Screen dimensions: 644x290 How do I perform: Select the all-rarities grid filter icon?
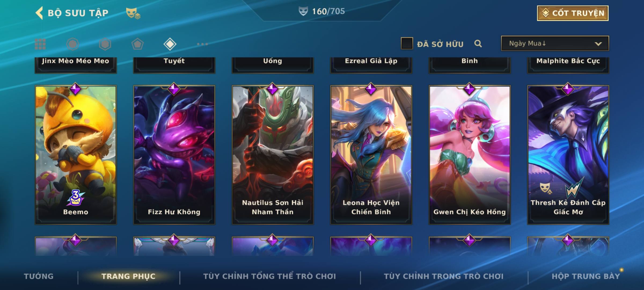click(x=40, y=44)
